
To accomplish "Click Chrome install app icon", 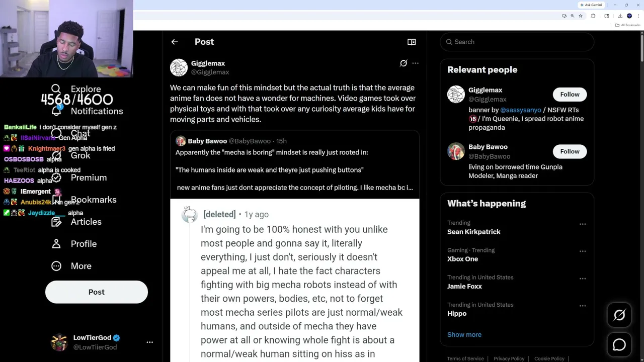I will click(564, 16).
